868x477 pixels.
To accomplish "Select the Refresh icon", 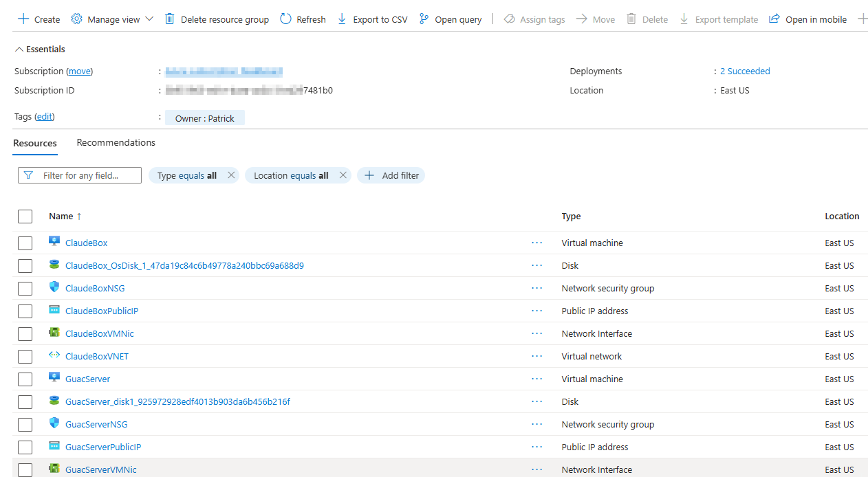I will tap(285, 19).
